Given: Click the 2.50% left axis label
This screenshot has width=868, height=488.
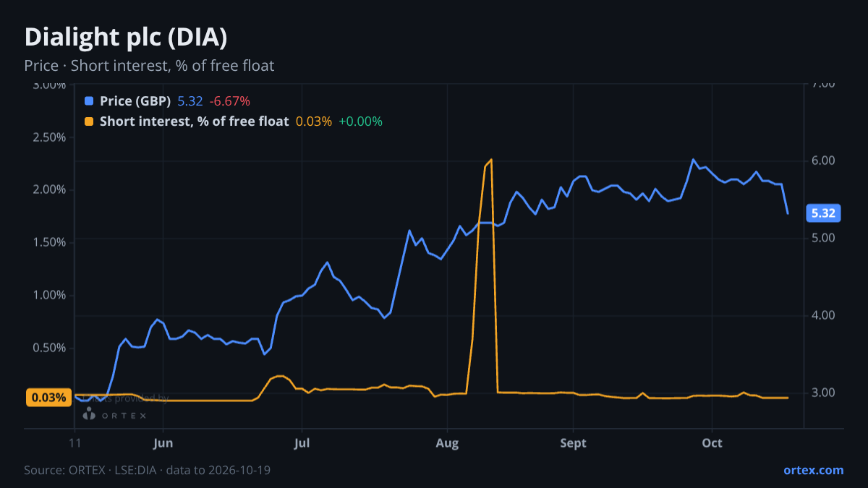Looking at the screenshot, I should pos(49,137).
